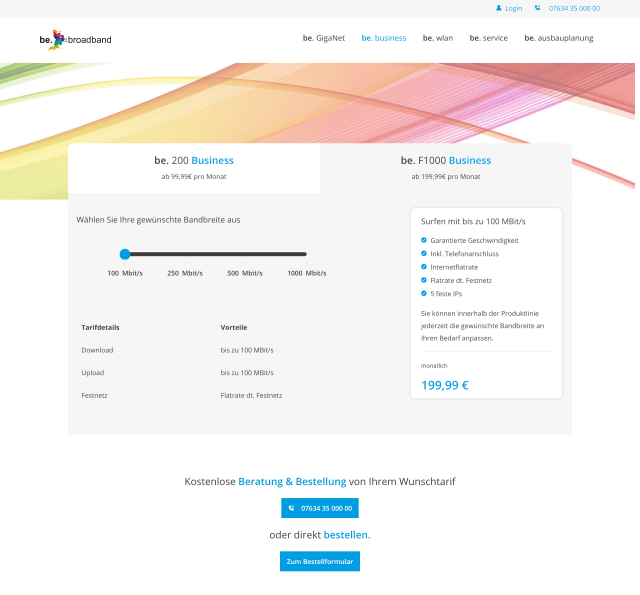Go to be. wlan page
Screen dimensions: 640x595
(x=438, y=38)
